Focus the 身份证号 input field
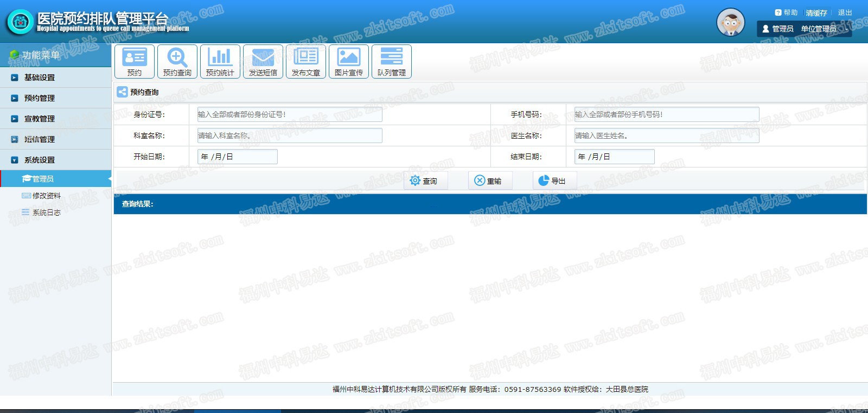 [290, 114]
